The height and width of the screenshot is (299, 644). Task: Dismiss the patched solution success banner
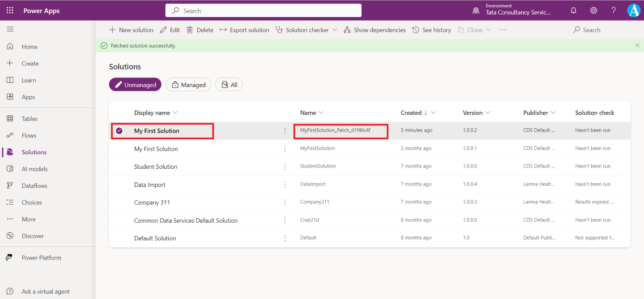(x=637, y=45)
